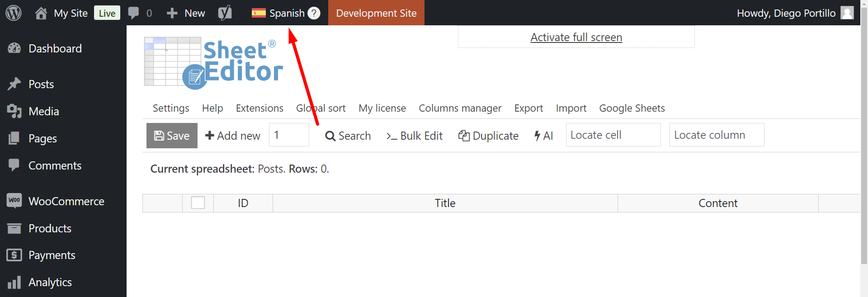Click Activate full screen link
Image resolution: width=868 pixels, height=297 pixels.
click(x=576, y=37)
